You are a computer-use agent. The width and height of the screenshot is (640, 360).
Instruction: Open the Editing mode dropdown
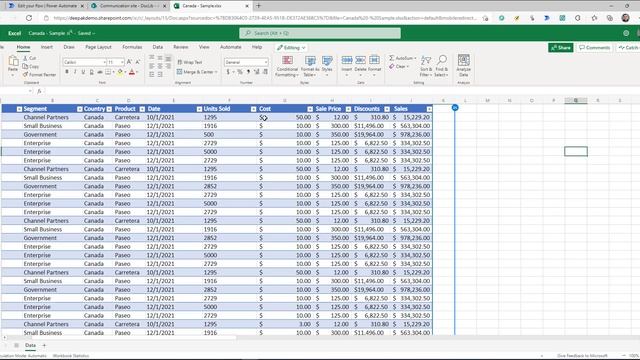click(291, 48)
